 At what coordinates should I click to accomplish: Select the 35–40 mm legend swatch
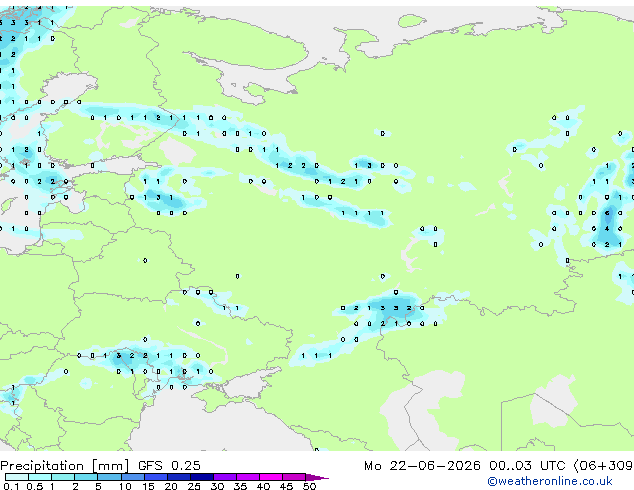coord(248,477)
